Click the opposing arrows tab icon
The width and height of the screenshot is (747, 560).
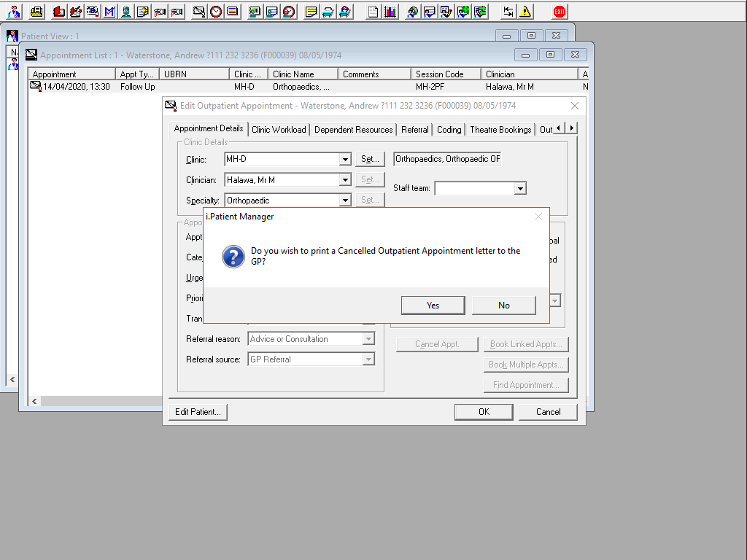(x=508, y=12)
